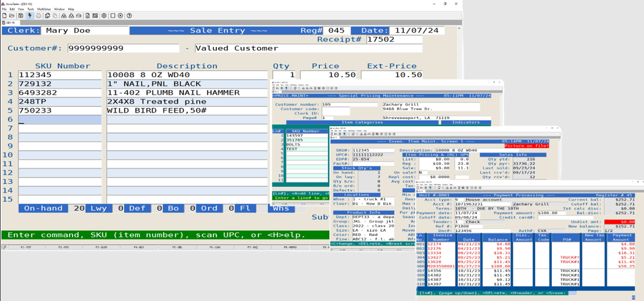Click the empty SKU Number cell in line 6
The image size is (644, 301).
pos(59,120)
